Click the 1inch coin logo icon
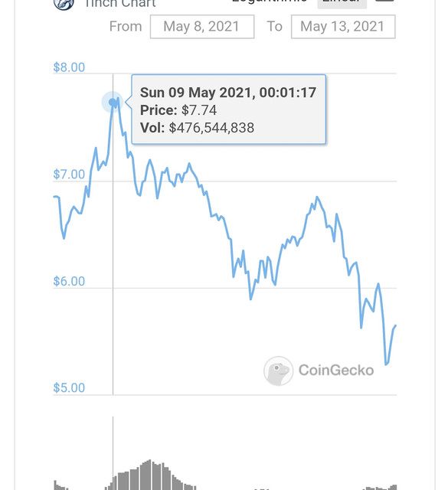The height and width of the screenshot is (490, 448). (x=64, y=4)
